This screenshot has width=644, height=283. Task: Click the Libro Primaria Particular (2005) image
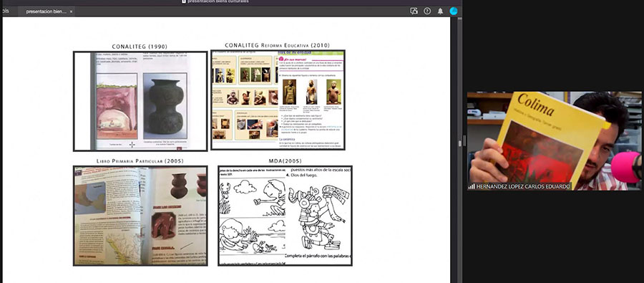pos(140,216)
